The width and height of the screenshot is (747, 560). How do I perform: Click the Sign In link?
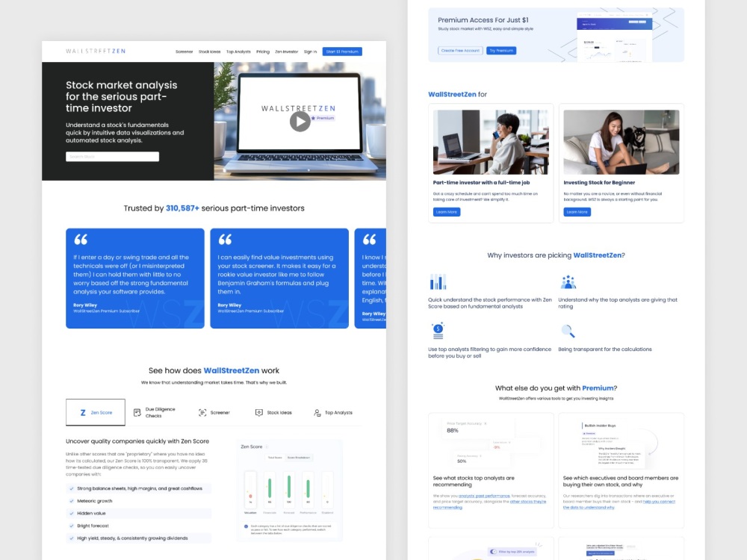pyautogui.click(x=310, y=52)
